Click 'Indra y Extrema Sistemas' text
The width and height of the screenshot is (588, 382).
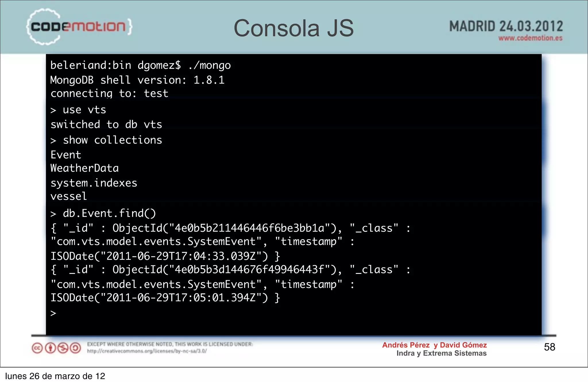pyautogui.click(x=442, y=353)
